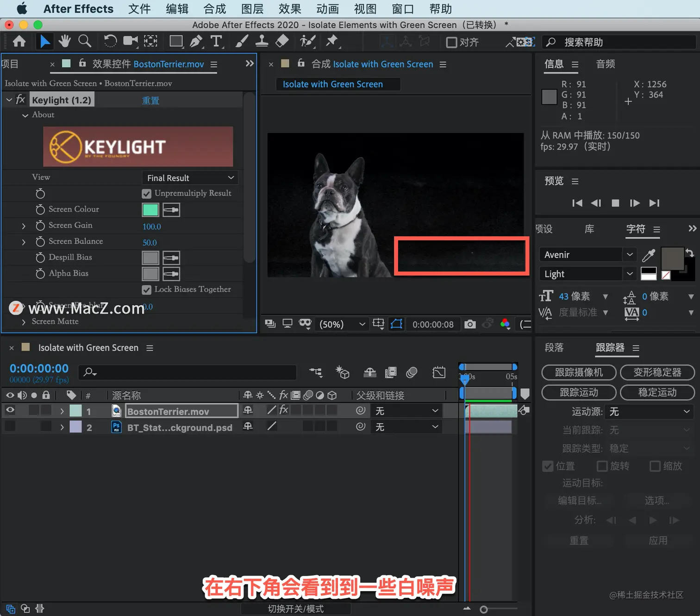Viewport: 700px width, 616px height.
Task: Take a snapshot with the camera icon
Action: tap(470, 324)
